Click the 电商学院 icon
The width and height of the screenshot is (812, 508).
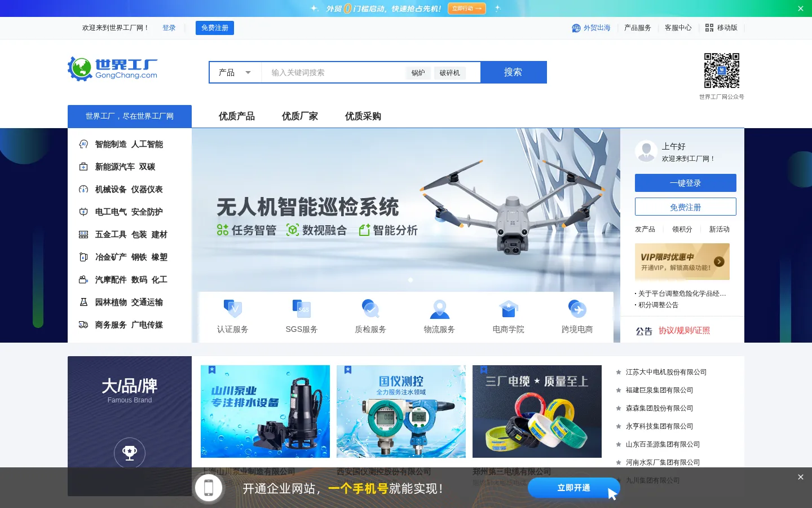click(x=509, y=309)
